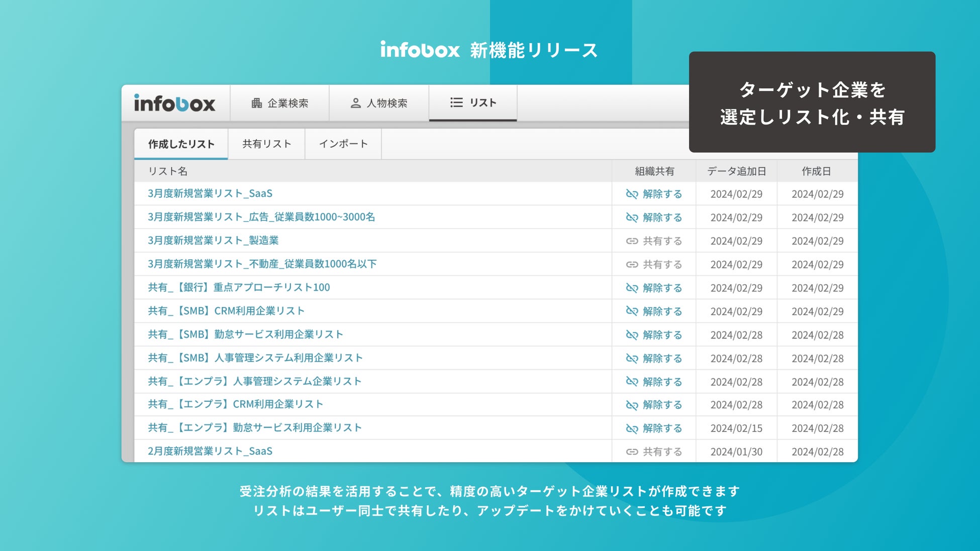Click link icon for 3月度新規営業リスト_製造業 row

tap(632, 241)
